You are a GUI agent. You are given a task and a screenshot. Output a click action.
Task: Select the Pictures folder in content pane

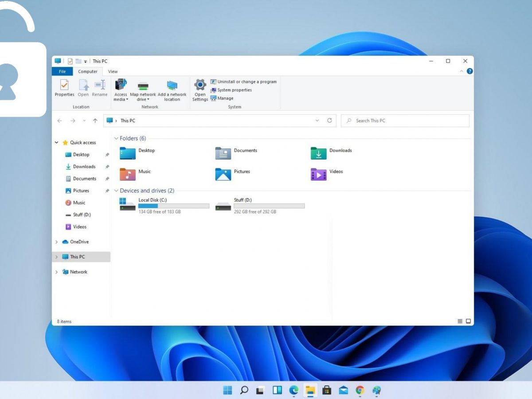pos(233,174)
